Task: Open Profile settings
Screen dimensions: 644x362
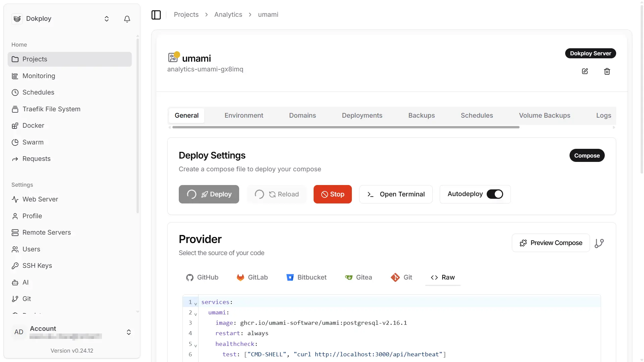Action: click(x=69, y=216)
